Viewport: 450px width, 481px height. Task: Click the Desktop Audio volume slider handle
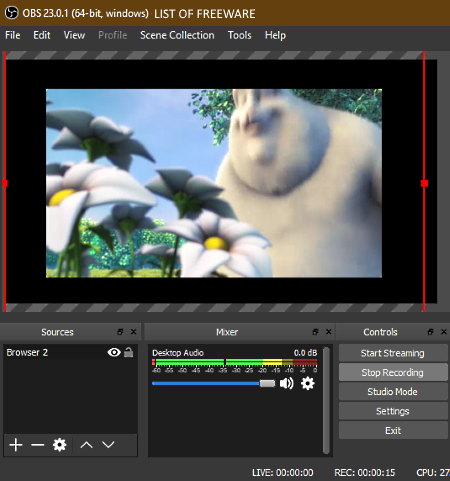[x=267, y=383]
